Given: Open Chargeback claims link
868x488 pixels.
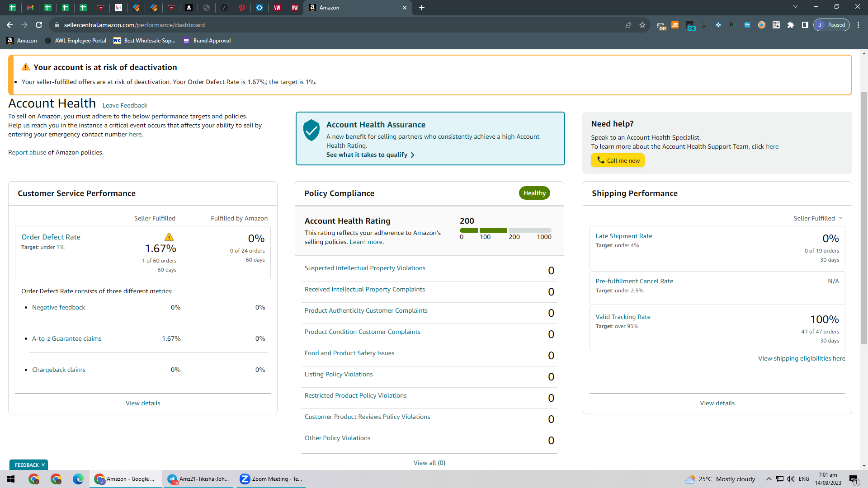Looking at the screenshot, I should tap(59, 370).
